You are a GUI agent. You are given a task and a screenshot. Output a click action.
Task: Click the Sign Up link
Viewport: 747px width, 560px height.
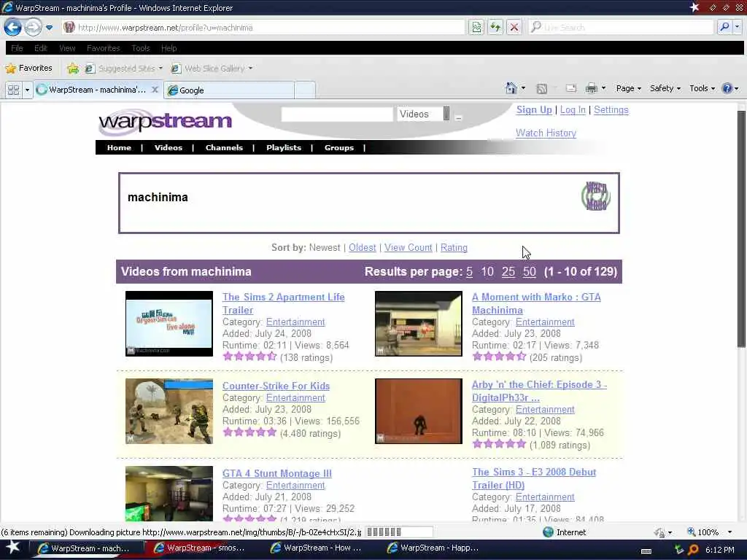click(534, 110)
